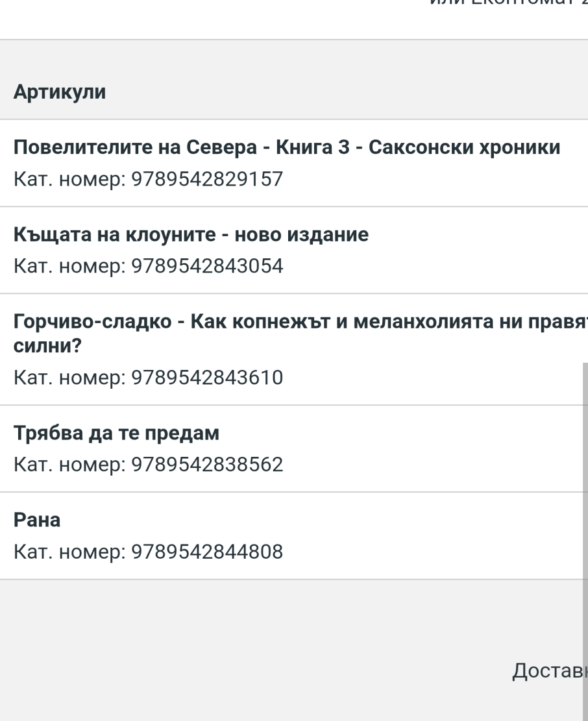Image resolution: width=588 pixels, height=721 pixels.
Task: Click catalog number 9789542838562
Action: click(208, 464)
